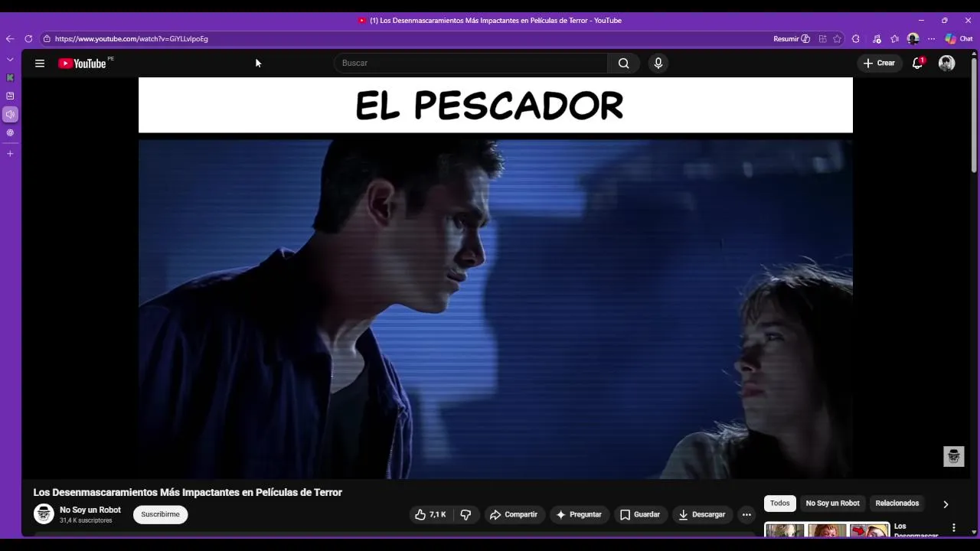Select the No Soy un Robot filter chip
The image size is (980, 551).
(x=832, y=504)
